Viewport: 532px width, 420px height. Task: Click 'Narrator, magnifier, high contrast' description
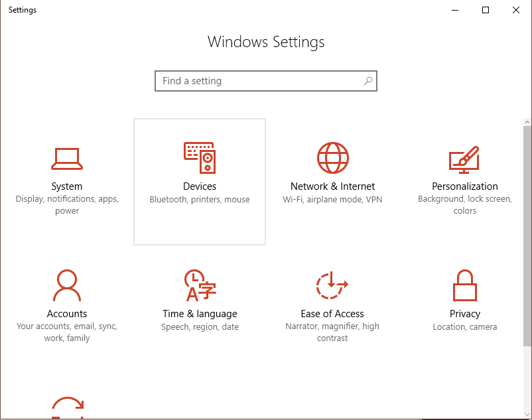coord(332,332)
